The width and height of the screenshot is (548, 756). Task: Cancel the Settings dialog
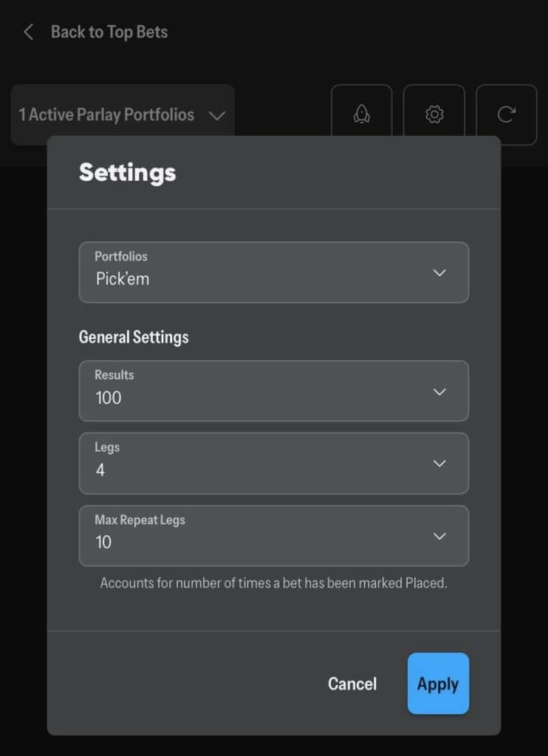[352, 684]
